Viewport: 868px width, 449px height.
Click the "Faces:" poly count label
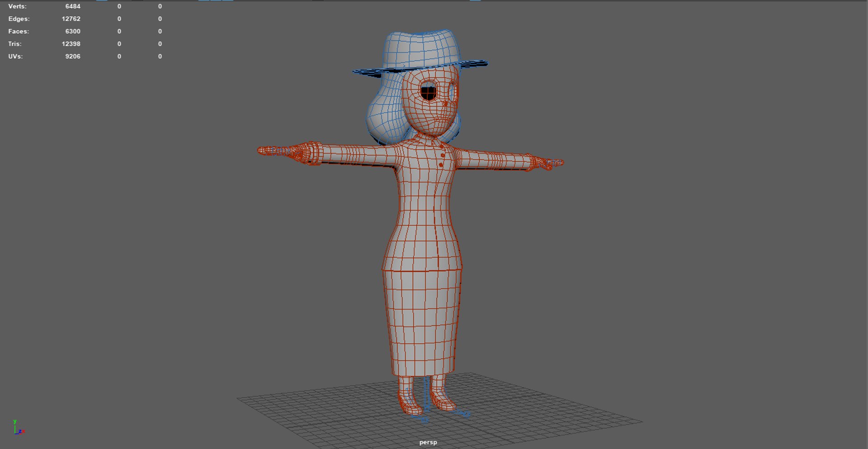[x=19, y=31]
